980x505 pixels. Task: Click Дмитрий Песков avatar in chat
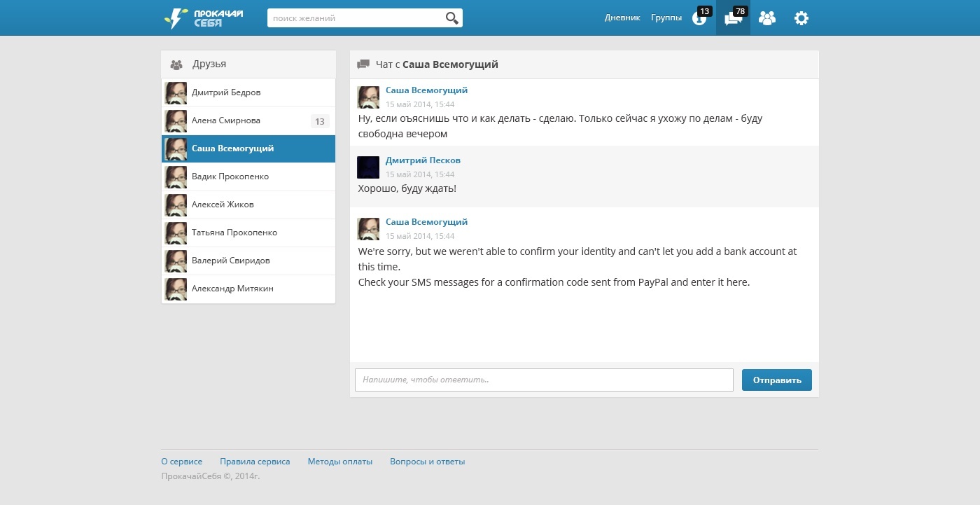click(368, 167)
